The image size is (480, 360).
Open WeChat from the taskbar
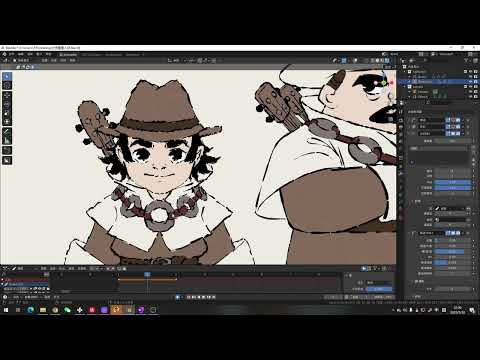[67, 310]
